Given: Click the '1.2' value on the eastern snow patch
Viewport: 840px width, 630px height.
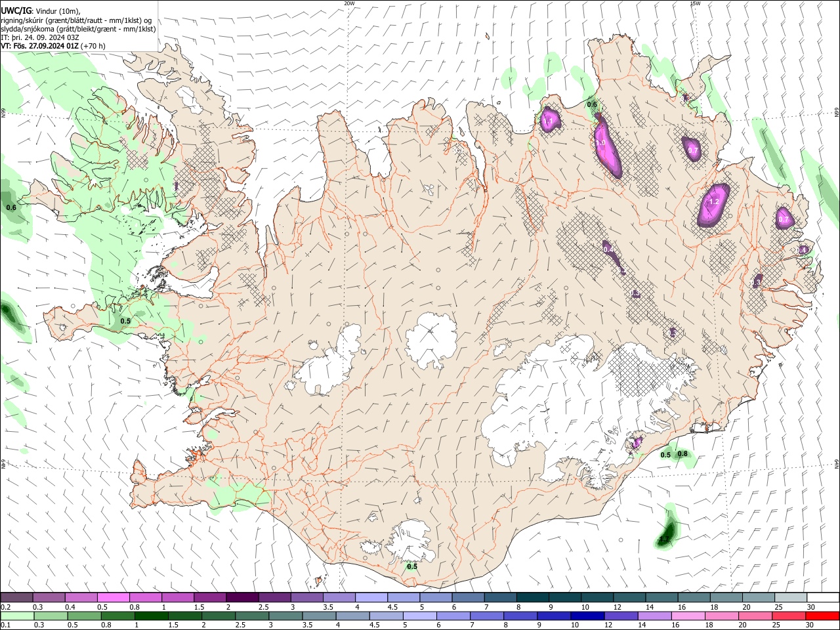Looking at the screenshot, I should click(715, 201).
